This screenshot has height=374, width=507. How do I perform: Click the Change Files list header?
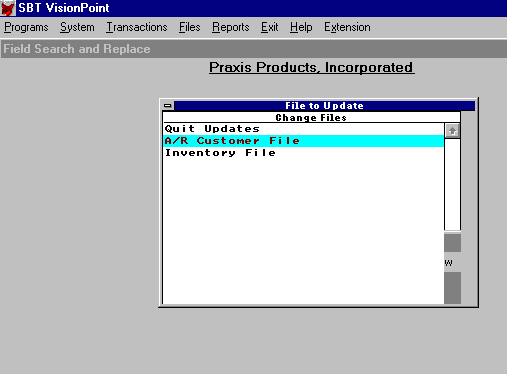pyautogui.click(x=311, y=117)
